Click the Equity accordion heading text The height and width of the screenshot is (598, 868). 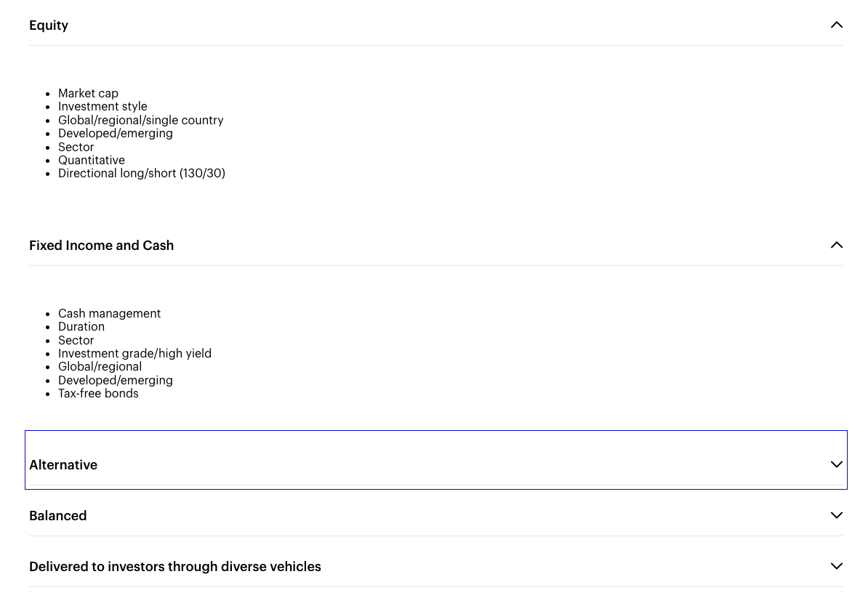[49, 25]
